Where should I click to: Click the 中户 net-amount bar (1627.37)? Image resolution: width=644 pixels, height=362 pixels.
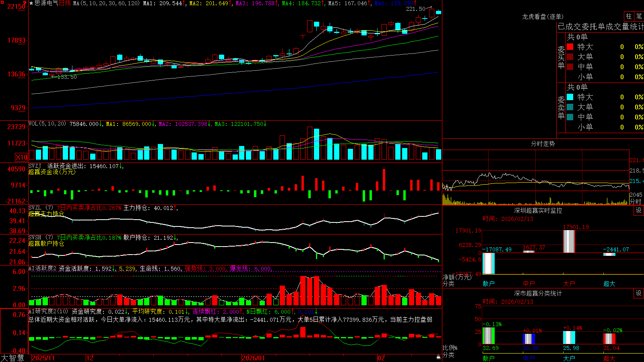pyautogui.click(x=529, y=251)
